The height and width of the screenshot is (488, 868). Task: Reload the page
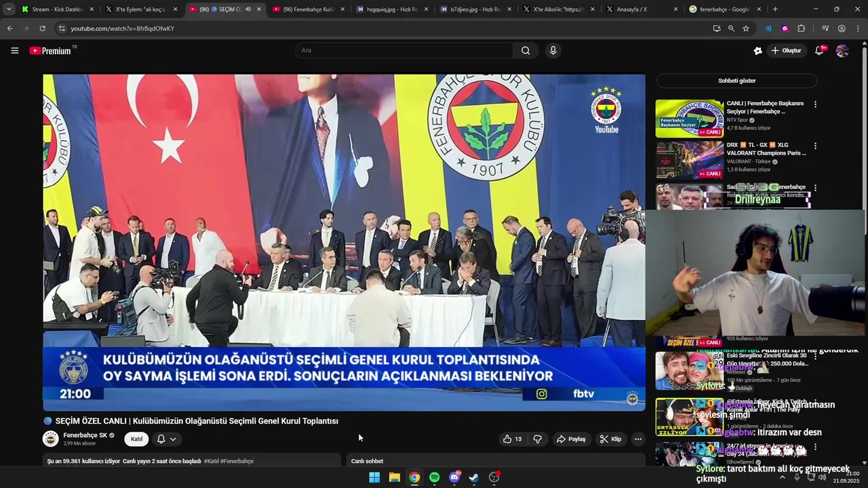pyautogui.click(x=42, y=28)
